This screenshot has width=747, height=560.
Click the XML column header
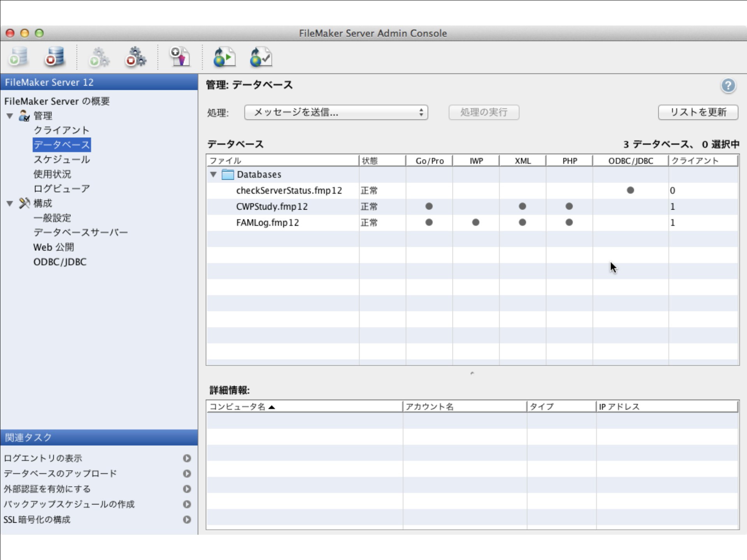(523, 161)
